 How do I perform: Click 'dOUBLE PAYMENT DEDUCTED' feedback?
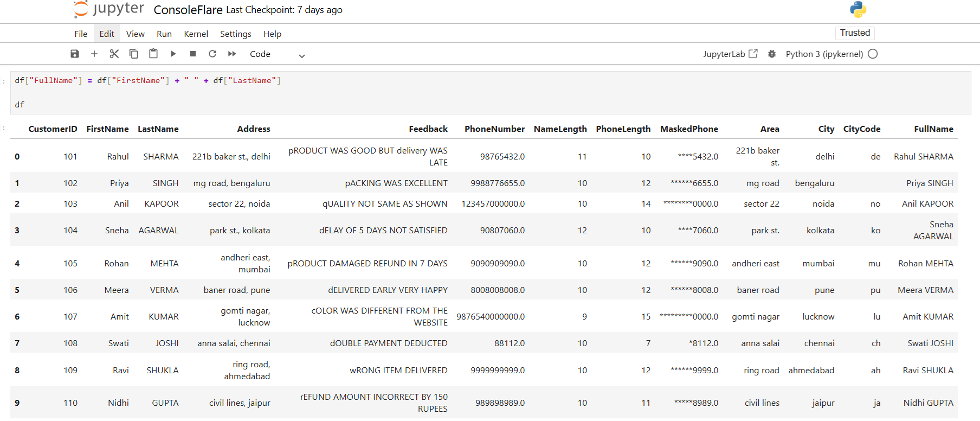[x=389, y=343]
